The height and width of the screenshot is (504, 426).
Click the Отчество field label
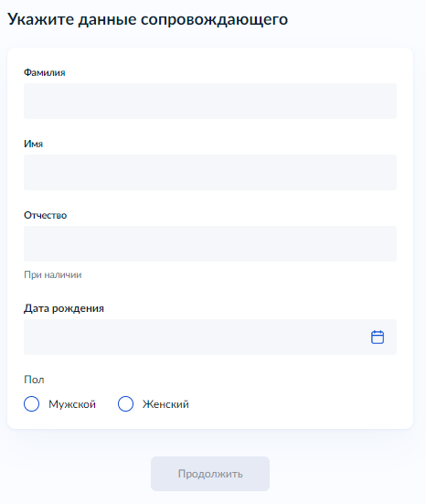click(x=46, y=215)
